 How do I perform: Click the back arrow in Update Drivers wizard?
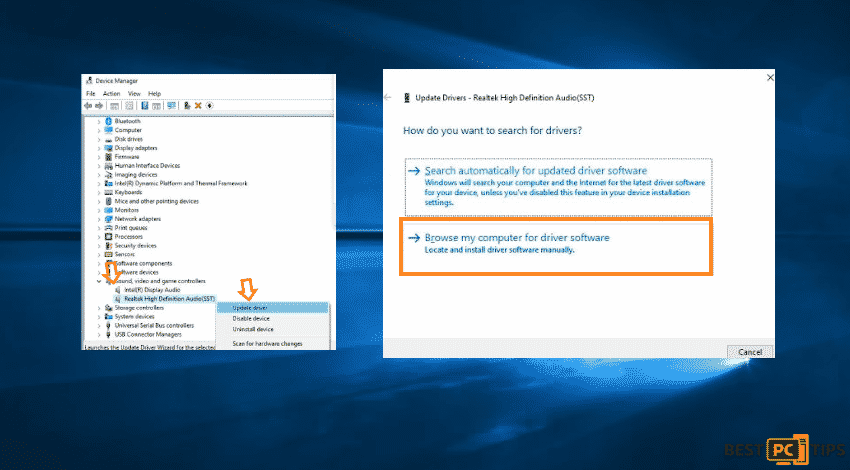388,98
